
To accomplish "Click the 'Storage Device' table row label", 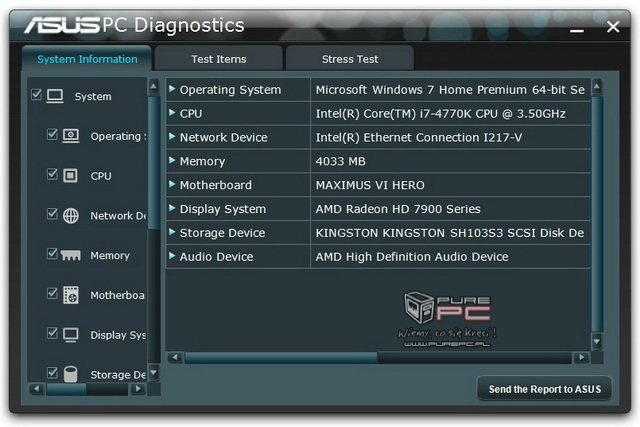I will pyautogui.click(x=222, y=233).
